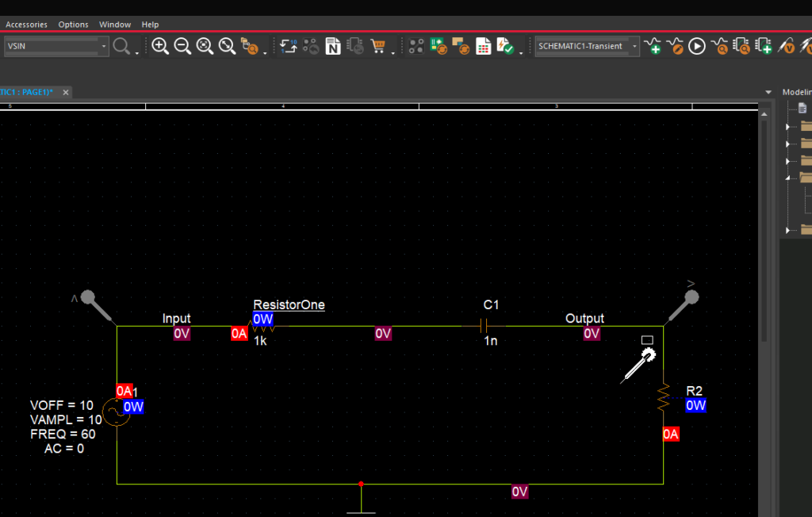
Task: Click the vertical scrollbar up arrow
Action: click(x=764, y=114)
